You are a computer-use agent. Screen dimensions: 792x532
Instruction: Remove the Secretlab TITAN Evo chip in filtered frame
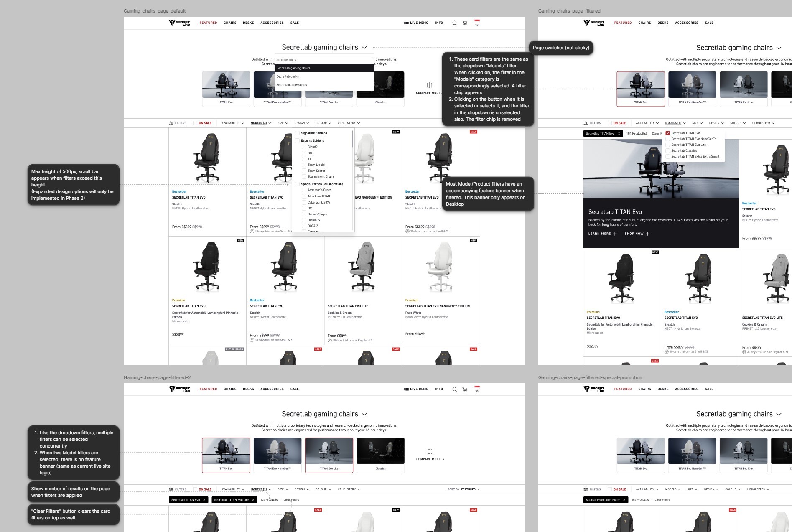click(619, 134)
